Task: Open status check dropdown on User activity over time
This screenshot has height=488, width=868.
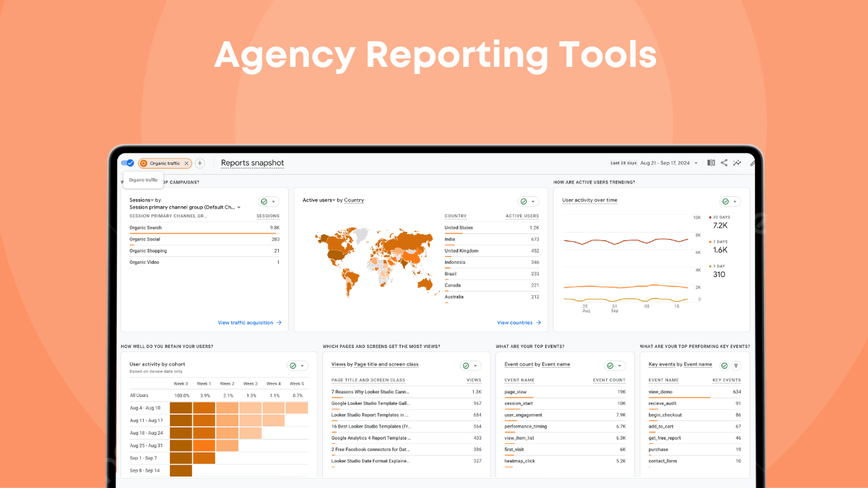Action: 730,202
